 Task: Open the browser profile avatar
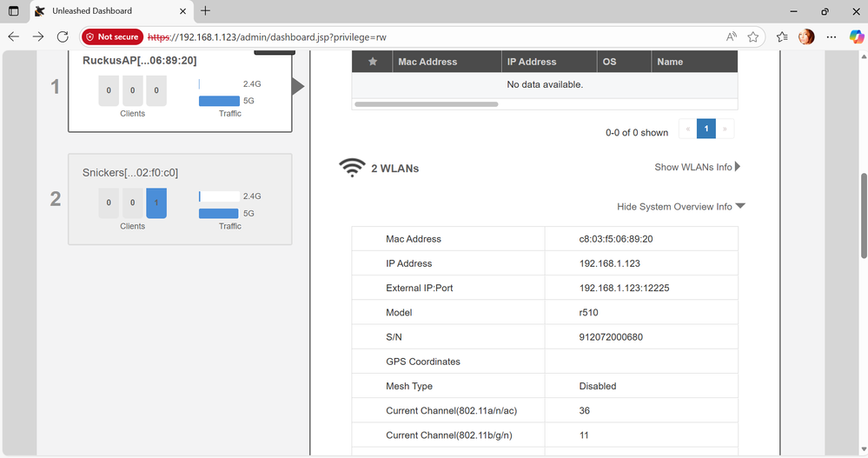pos(806,37)
